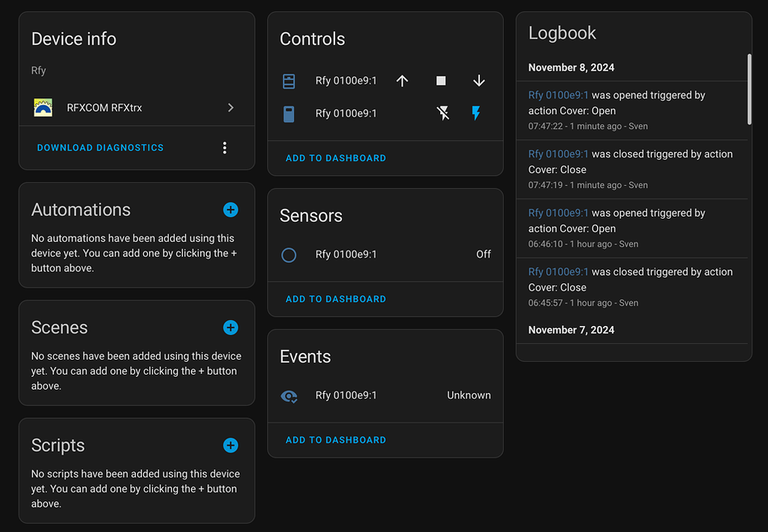Click the blue shutter icon in Controls
This screenshot has width=768, height=532.
click(x=289, y=80)
